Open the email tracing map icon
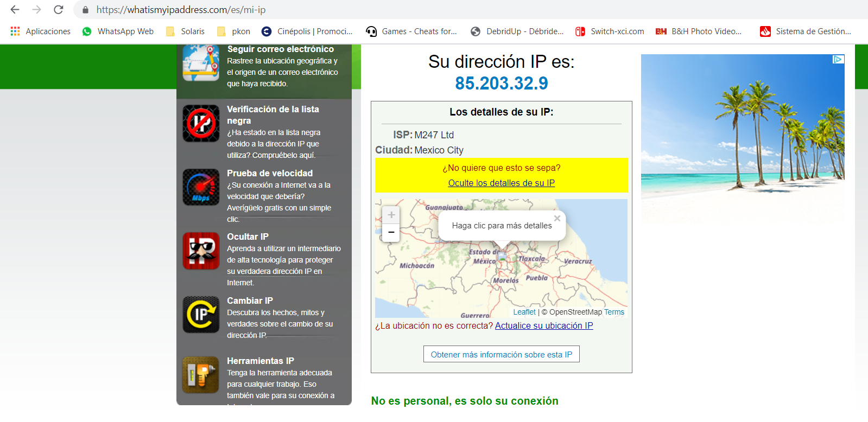The width and height of the screenshot is (868, 422). [x=201, y=63]
